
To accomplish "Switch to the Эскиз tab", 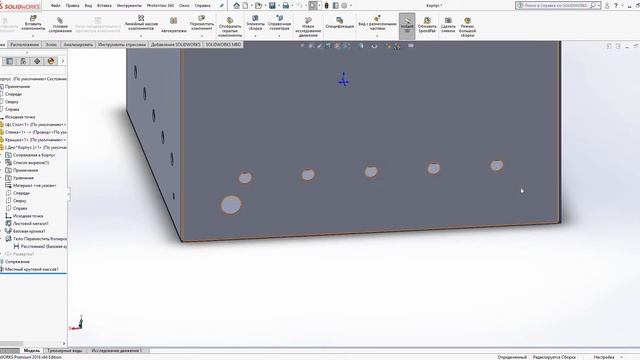I will [x=51, y=44].
